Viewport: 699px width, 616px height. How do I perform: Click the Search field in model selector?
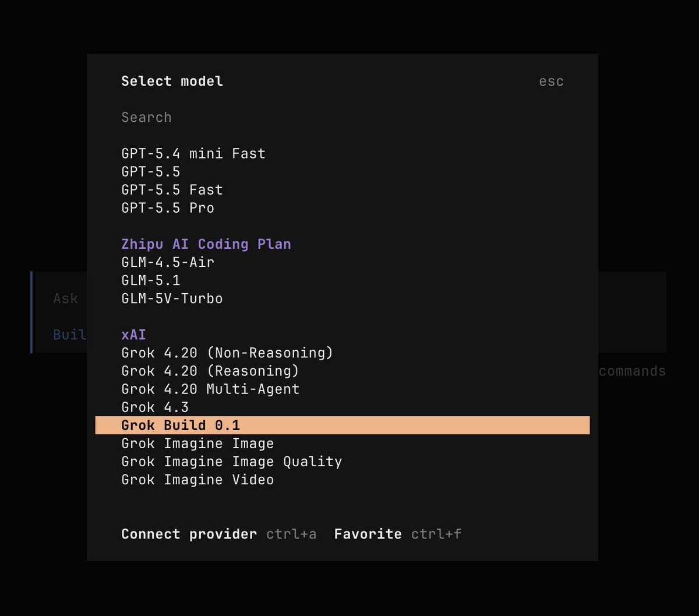click(343, 117)
